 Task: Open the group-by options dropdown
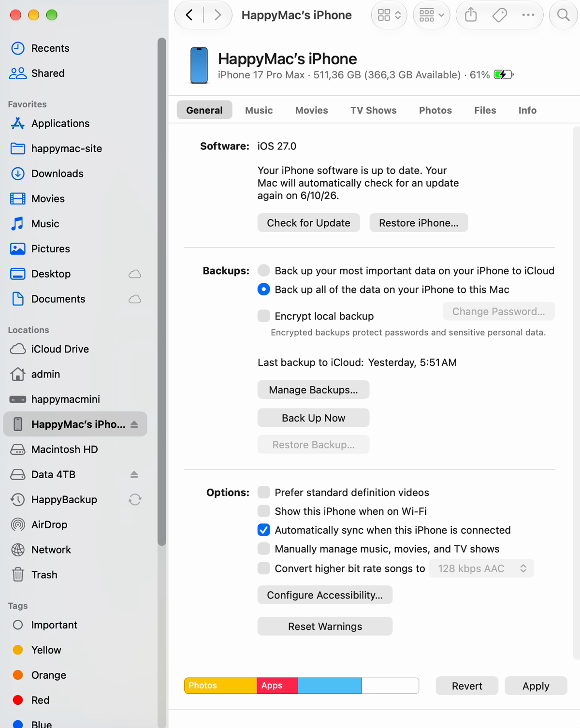432,15
